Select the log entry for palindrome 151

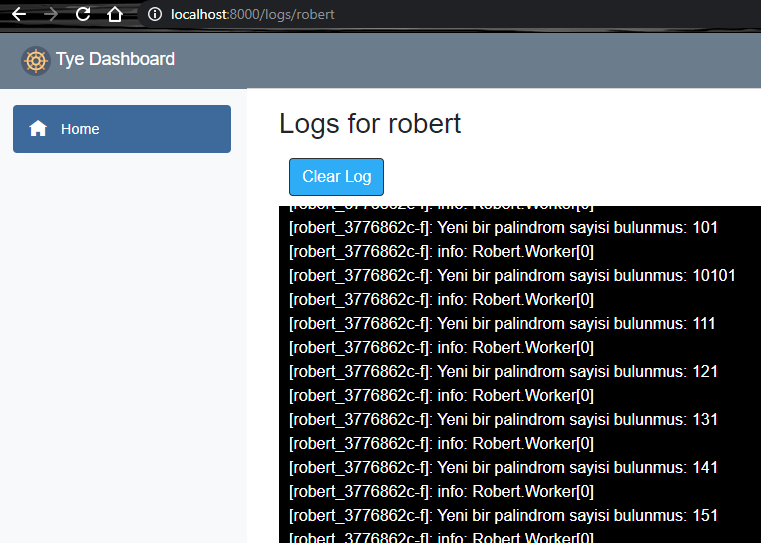pyautogui.click(x=503, y=516)
